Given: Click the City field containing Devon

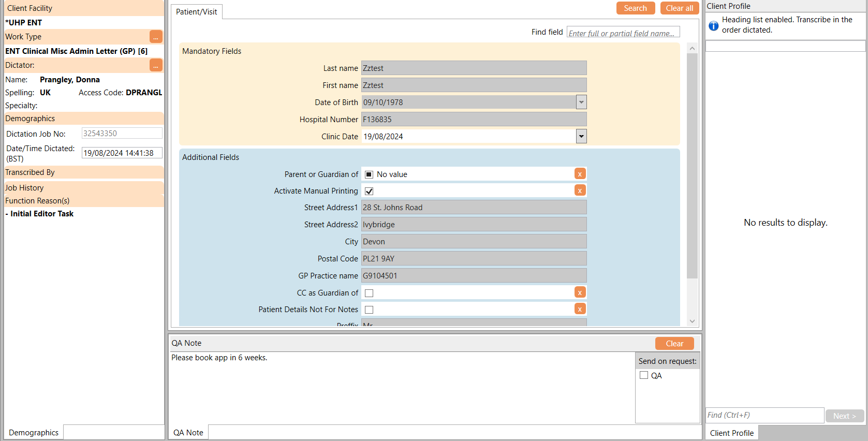Looking at the screenshot, I should click(x=474, y=241).
